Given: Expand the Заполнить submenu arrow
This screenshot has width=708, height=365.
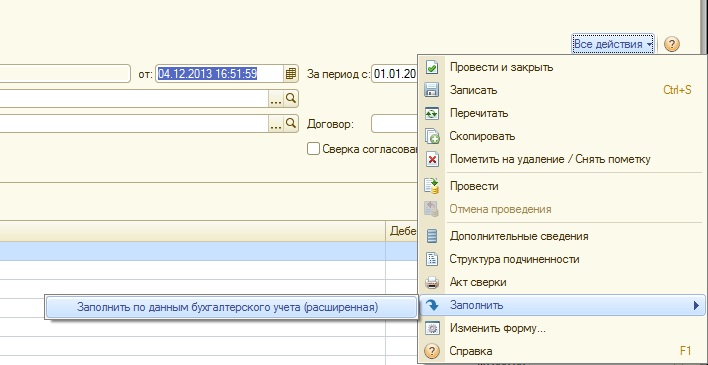Looking at the screenshot, I should (696, 306).
